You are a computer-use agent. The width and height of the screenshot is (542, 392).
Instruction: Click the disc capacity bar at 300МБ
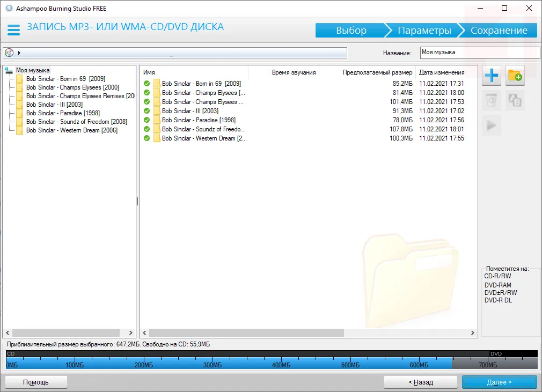(x=212, y=365)
